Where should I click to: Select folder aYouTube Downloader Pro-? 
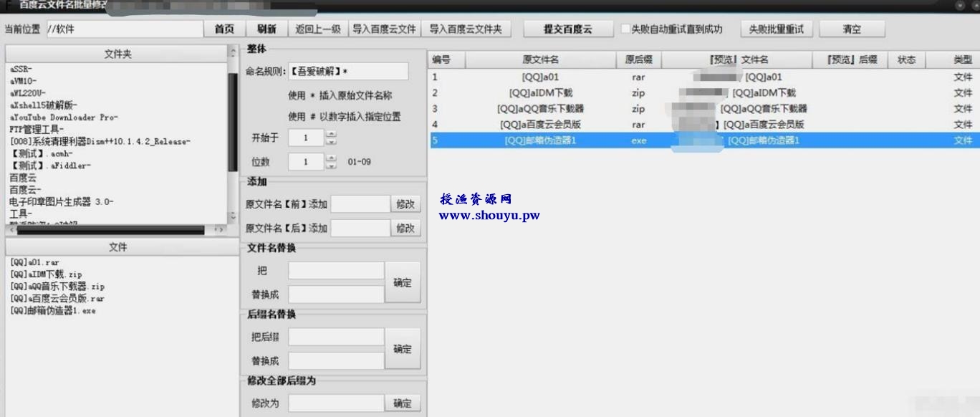coord(64,118)
